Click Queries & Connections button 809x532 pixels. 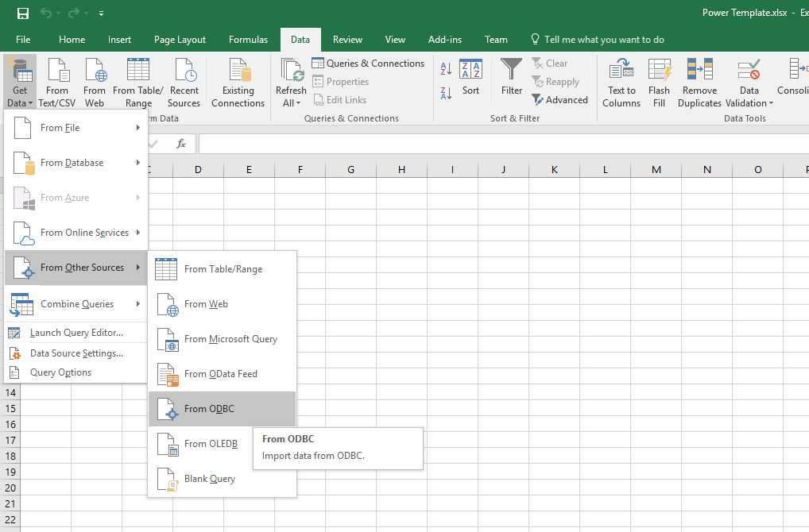368,64
